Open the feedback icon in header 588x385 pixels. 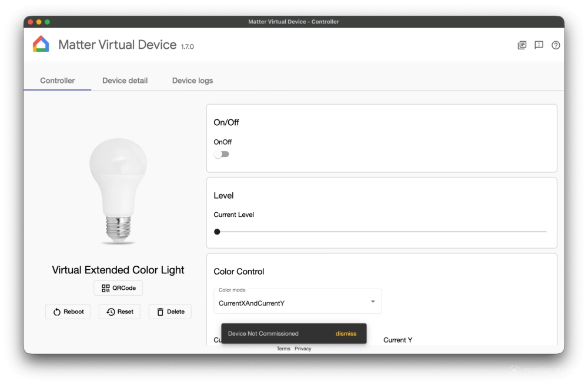tap(539, 45)
